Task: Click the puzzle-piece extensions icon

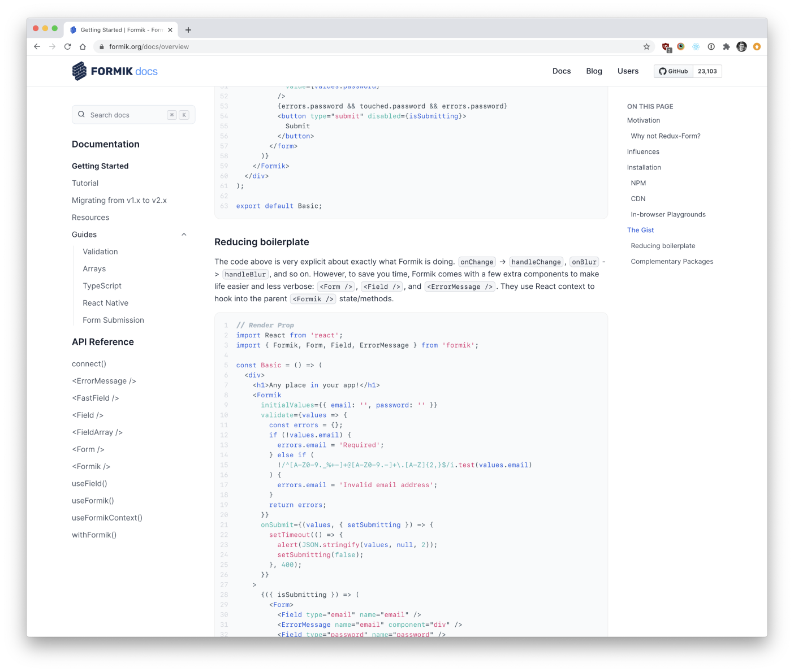Action: (x=727, y=46)
